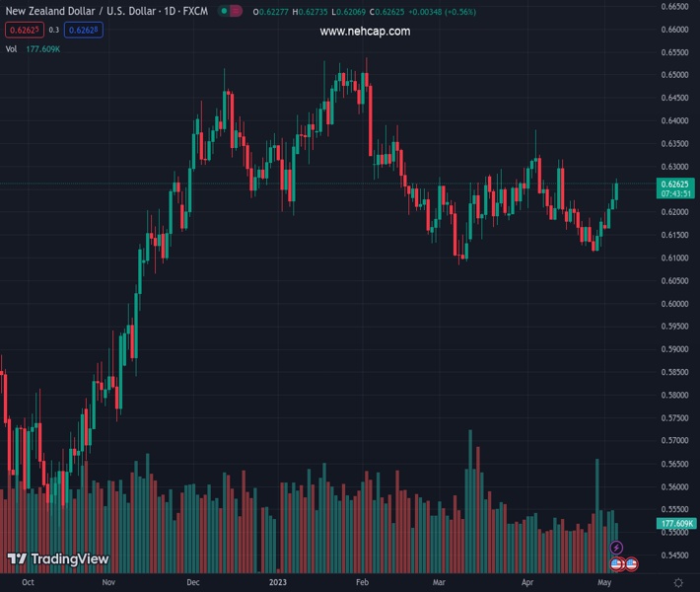The image size is (700, 592).
Task: Open chart settings gear icon
Action: click(676, 583)
